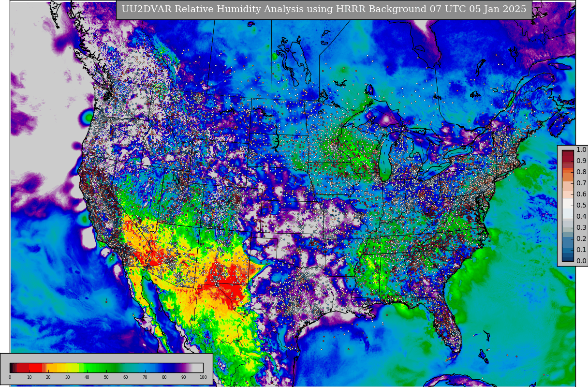Select the dark blue bottom swatch of the right colorbar
588x387 pixels.
[568, 258]
